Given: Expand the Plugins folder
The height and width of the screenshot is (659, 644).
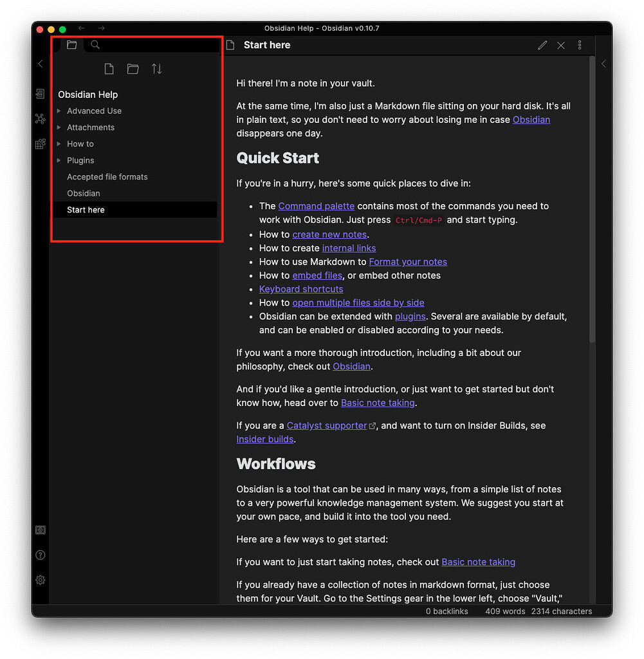Looking at the screenshot, I should (x=59, y=160).
